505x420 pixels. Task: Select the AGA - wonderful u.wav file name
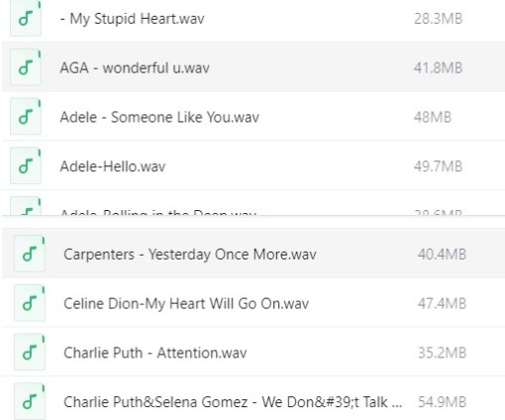pos(135,68)
